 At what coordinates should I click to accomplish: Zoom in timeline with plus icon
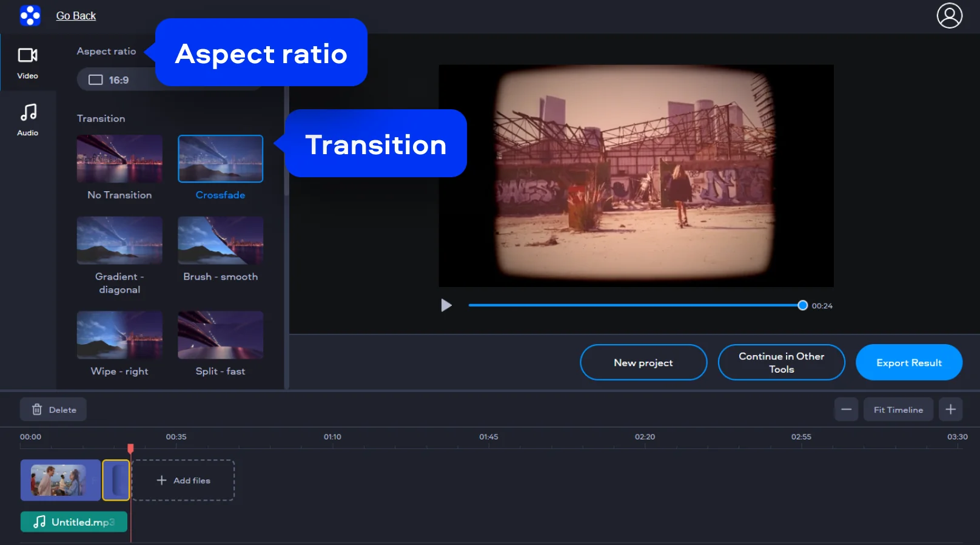(950, 410)
